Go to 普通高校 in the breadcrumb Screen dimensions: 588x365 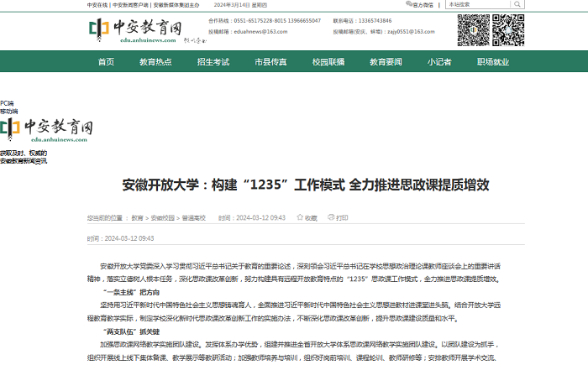[194, 218]
